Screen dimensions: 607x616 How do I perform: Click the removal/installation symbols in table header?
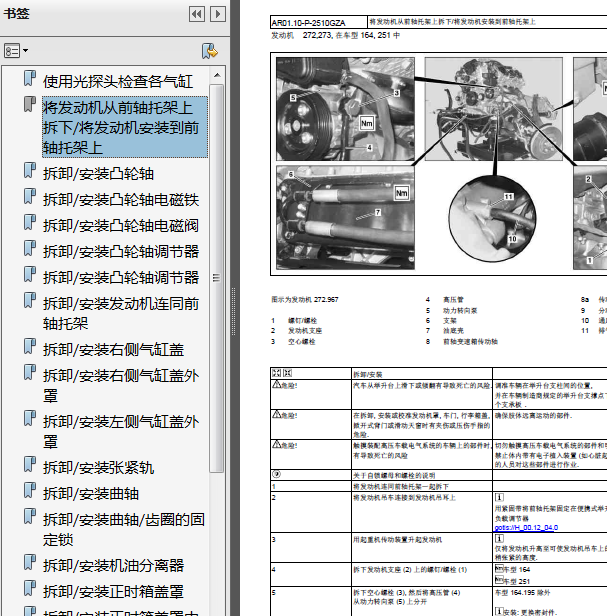pyautogui.click(x=282, y=373)
